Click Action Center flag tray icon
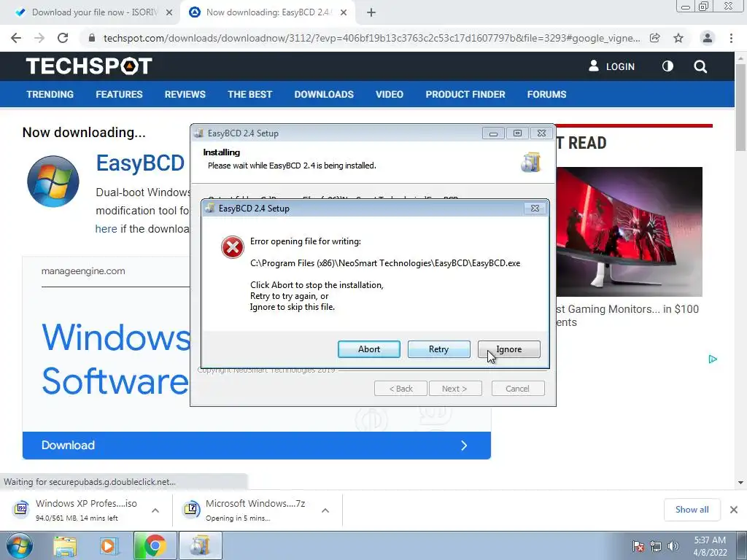The width and height of the screenshot is (747, 560). (638, 546)
